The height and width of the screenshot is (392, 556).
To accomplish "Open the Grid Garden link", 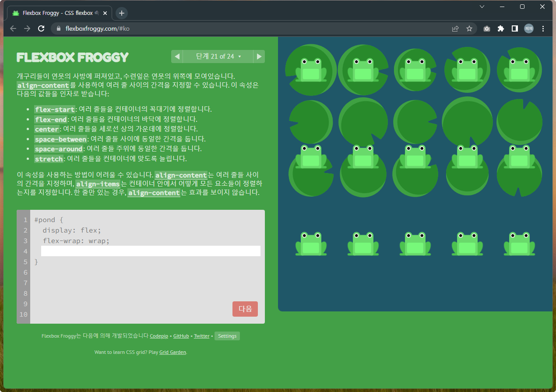I will point(172,352).
